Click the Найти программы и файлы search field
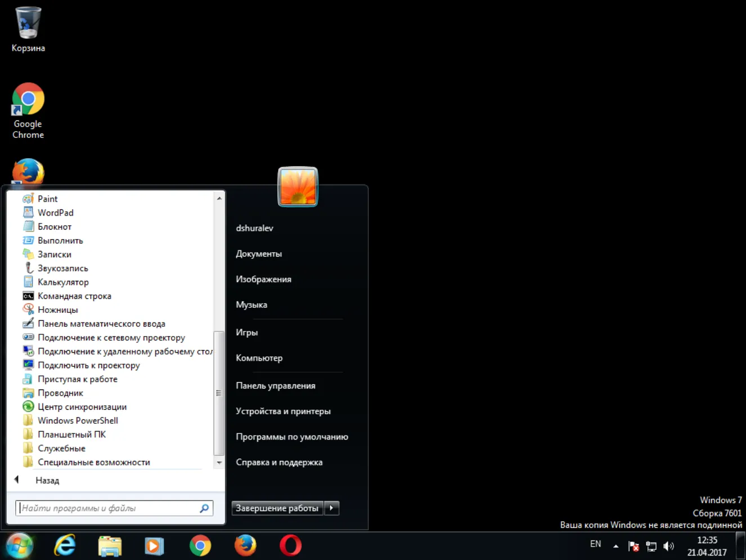This screenshot has height=560, width=746. point(114,508)
